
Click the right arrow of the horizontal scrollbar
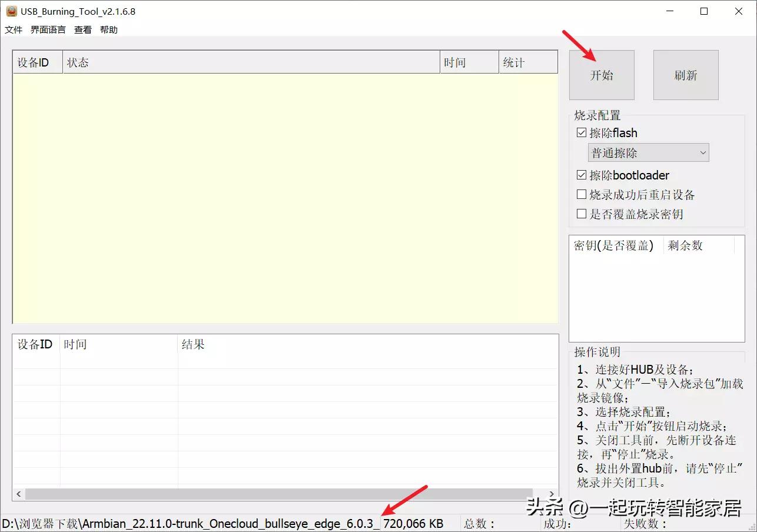[x=552, y=494]
